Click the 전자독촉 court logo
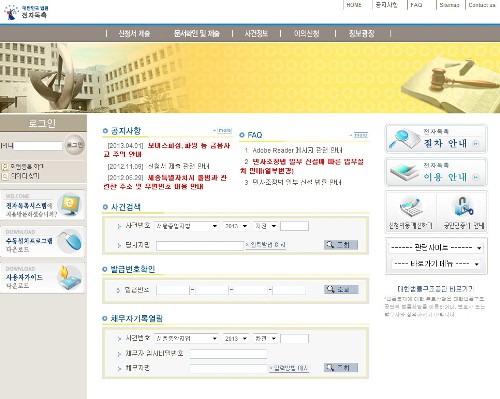The width and height of the screenshot is (500, 399). [x=26, y=12]
